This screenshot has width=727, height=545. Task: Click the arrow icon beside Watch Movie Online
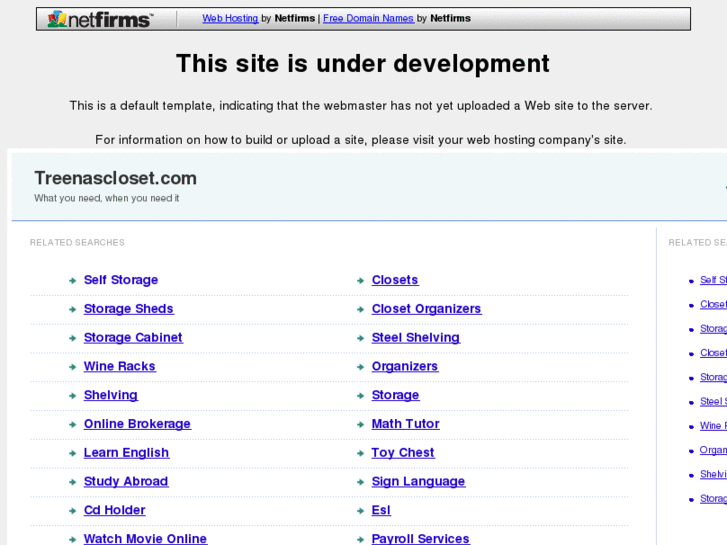pos(72,539)
